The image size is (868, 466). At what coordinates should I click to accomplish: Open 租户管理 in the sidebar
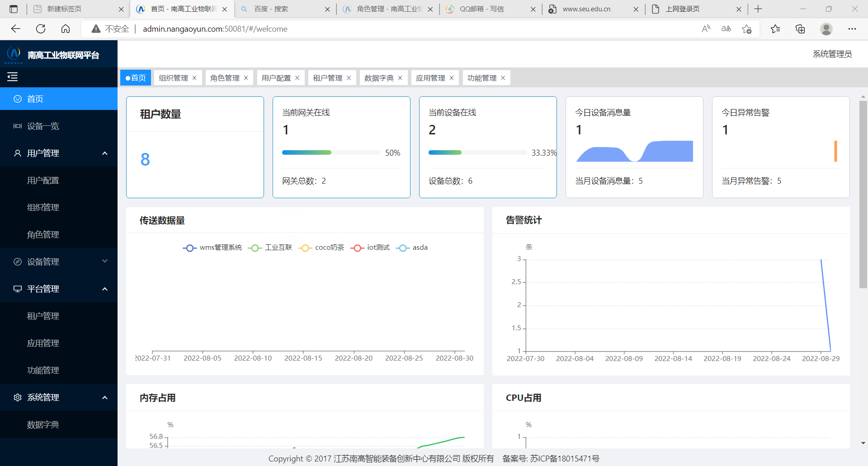point(43,316)
